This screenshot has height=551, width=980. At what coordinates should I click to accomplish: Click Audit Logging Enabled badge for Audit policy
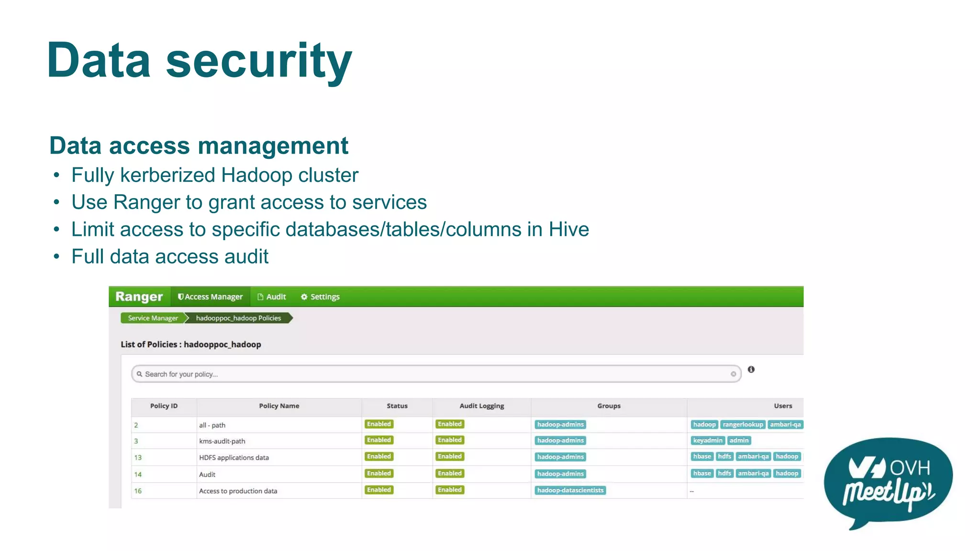(450, 474)
